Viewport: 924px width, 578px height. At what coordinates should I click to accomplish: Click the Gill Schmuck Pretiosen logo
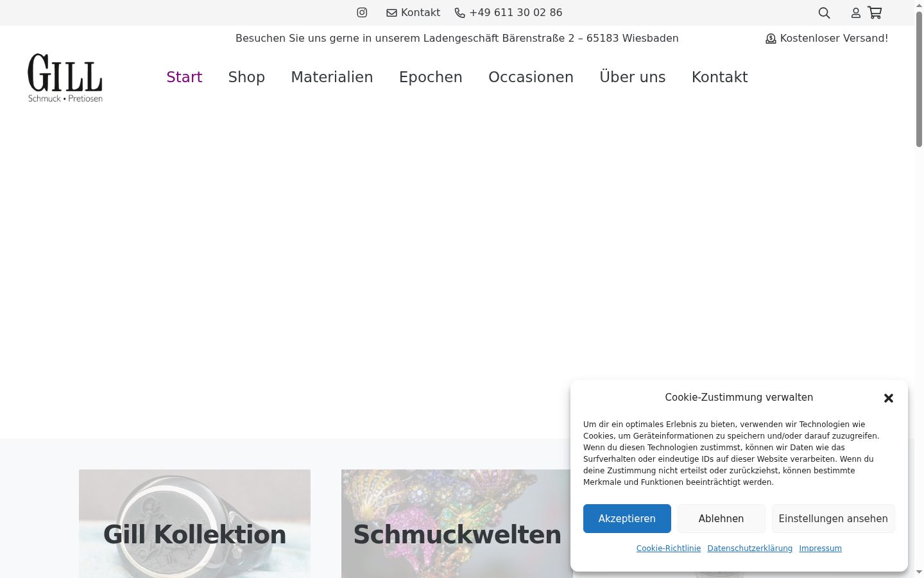pos(65,78)
